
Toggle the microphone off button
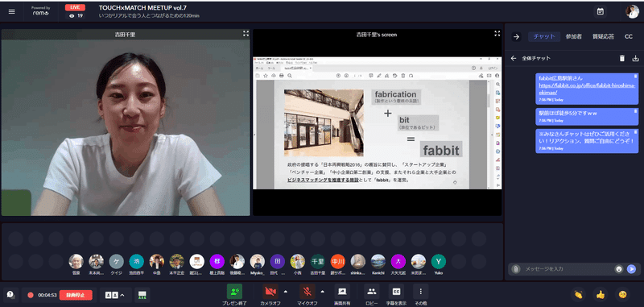pos(307,292)
